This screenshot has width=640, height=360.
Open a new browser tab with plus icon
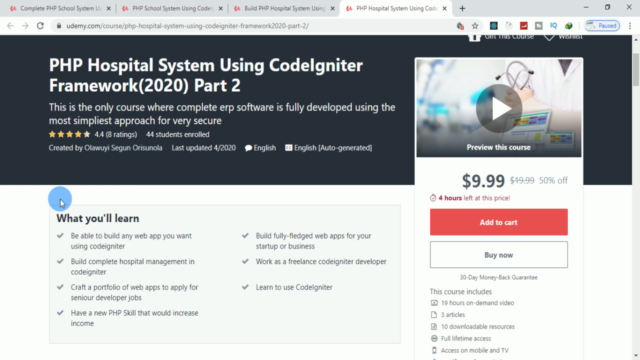(x=462, y=8)
